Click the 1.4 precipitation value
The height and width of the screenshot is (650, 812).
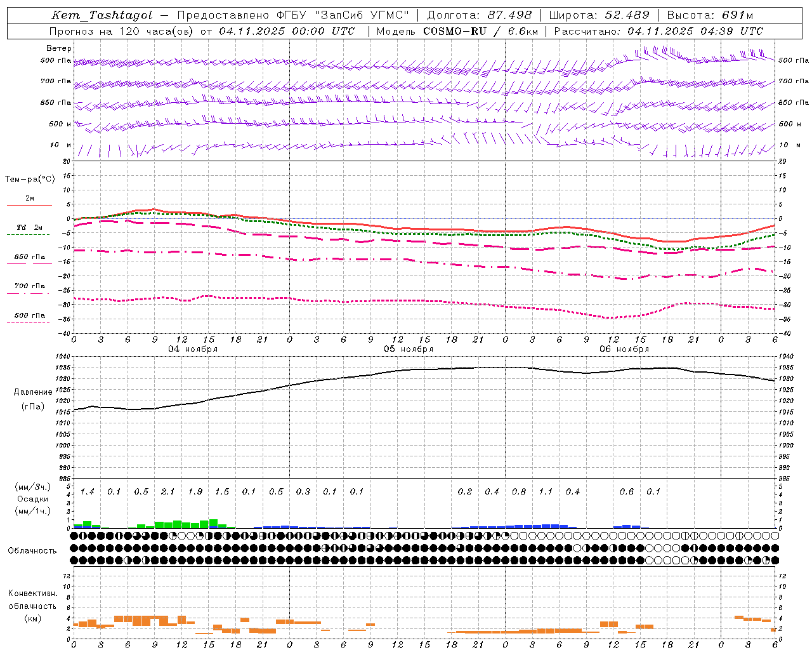(88, 491)
